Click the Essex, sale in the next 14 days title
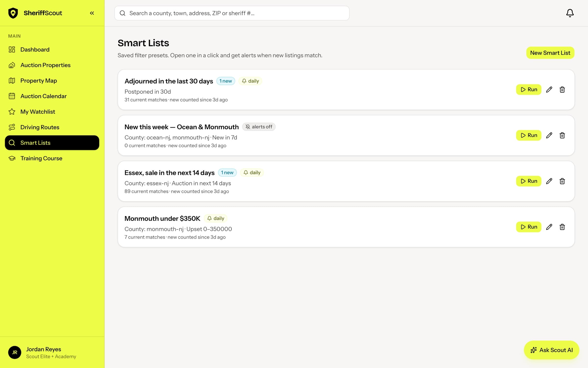The height and width of the screenshot is (368, 588). (169, 173)
